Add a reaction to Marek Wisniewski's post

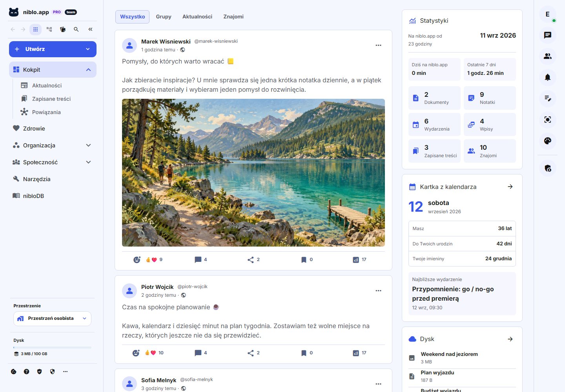click(137, 260)
